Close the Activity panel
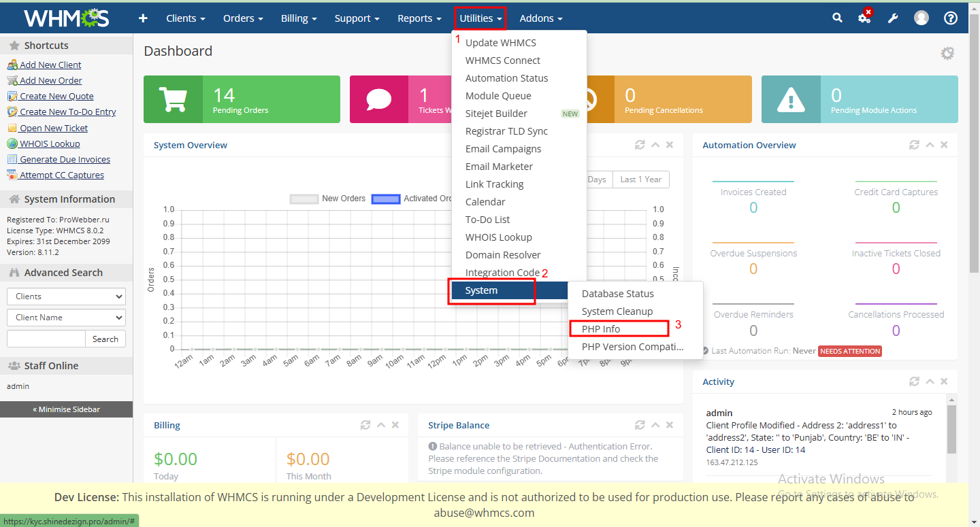Viewport: 980px width, 527px height. tap(944, 381)
